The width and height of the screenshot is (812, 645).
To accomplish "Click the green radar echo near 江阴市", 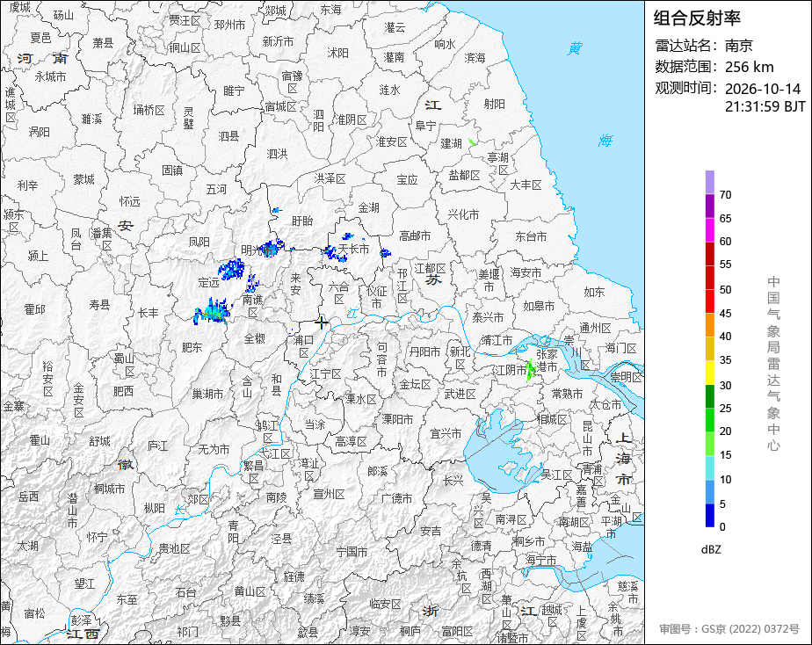I will [x=530, y=370].
